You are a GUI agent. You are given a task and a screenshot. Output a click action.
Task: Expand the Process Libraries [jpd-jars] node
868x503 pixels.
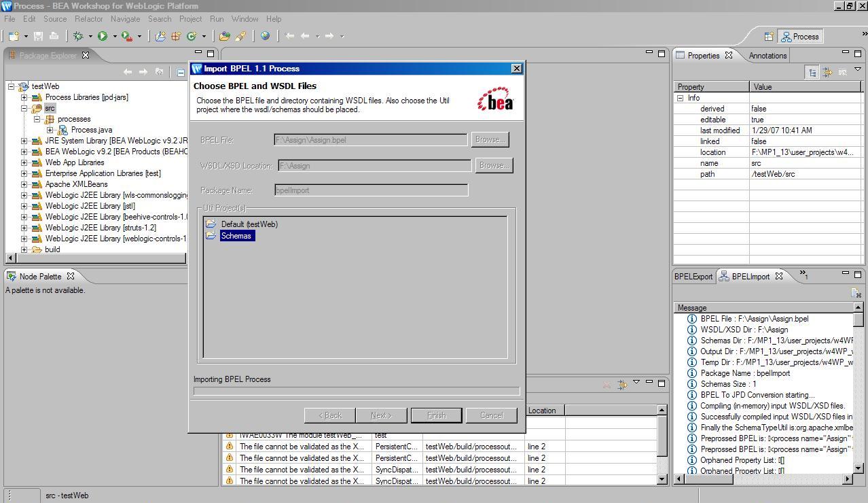[24, 97]
